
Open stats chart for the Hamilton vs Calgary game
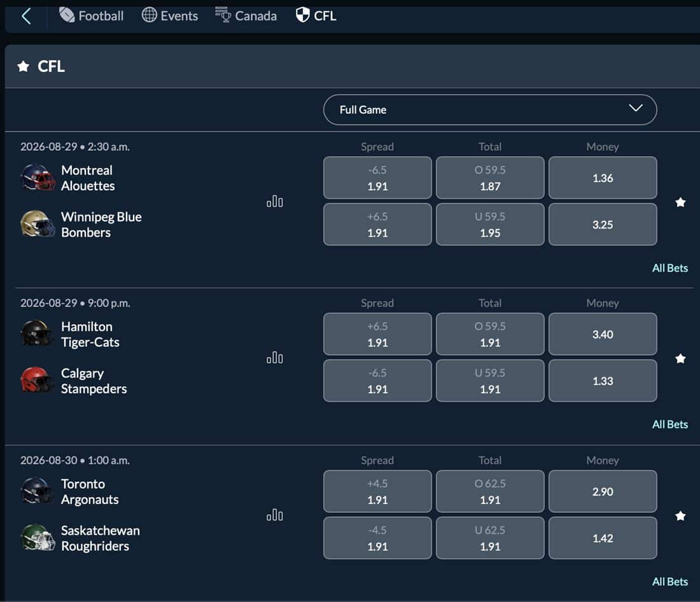point(274,358)
